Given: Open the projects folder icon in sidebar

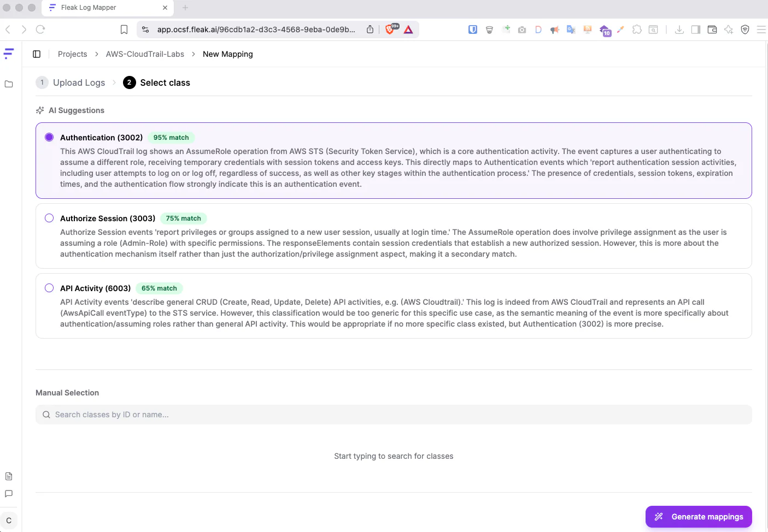Looking at the screenshot, I should [x=9, y=84].
